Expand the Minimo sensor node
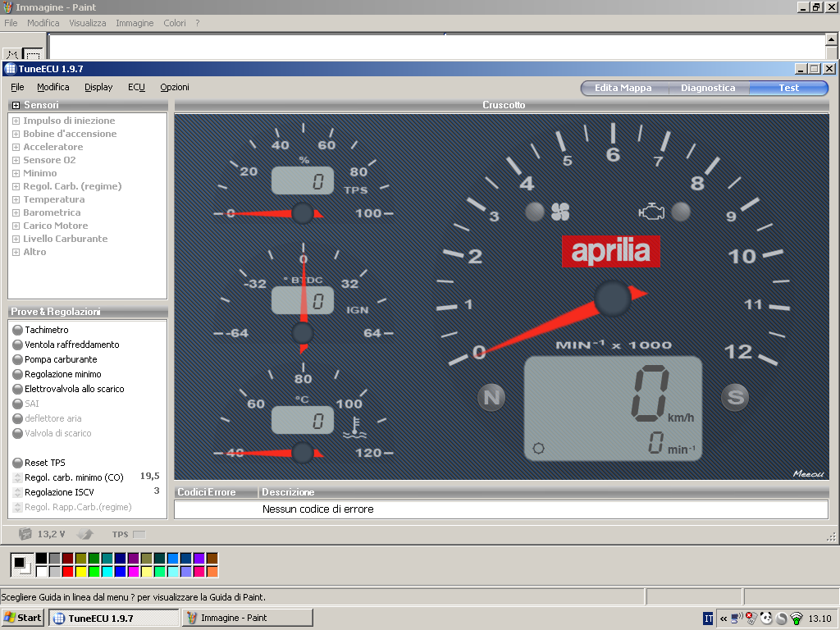Screen dimensions: 840x630 pos(16,174)
